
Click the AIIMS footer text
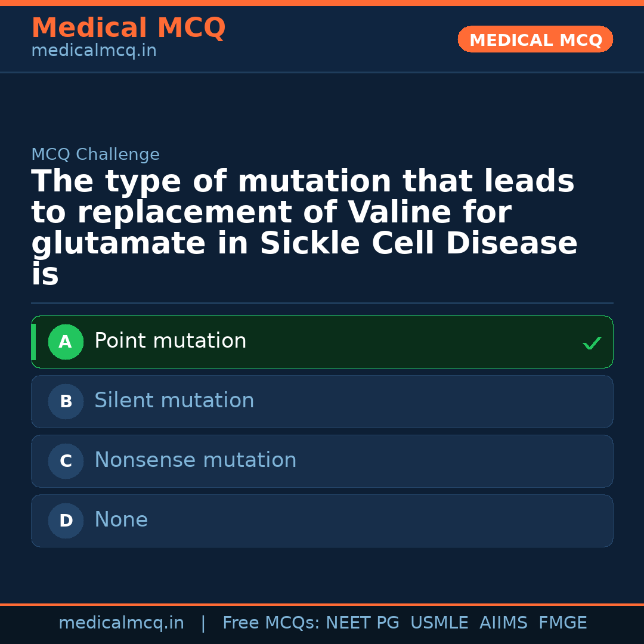pyautogui.click(x=503, y=623)
